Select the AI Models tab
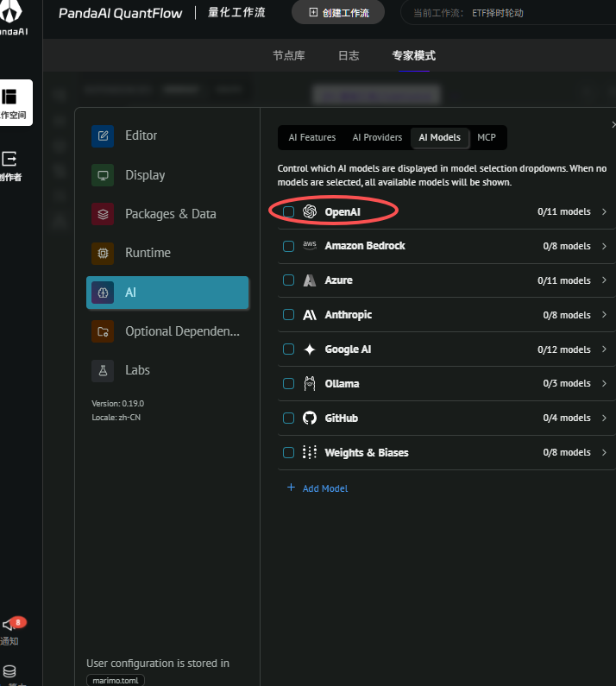 (x=440, y=137)
